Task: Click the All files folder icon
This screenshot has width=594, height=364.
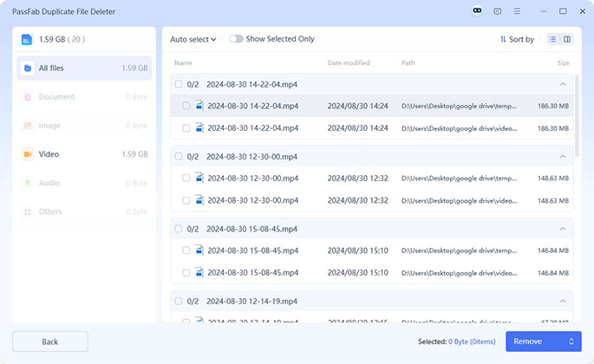Action: [28, 68]
